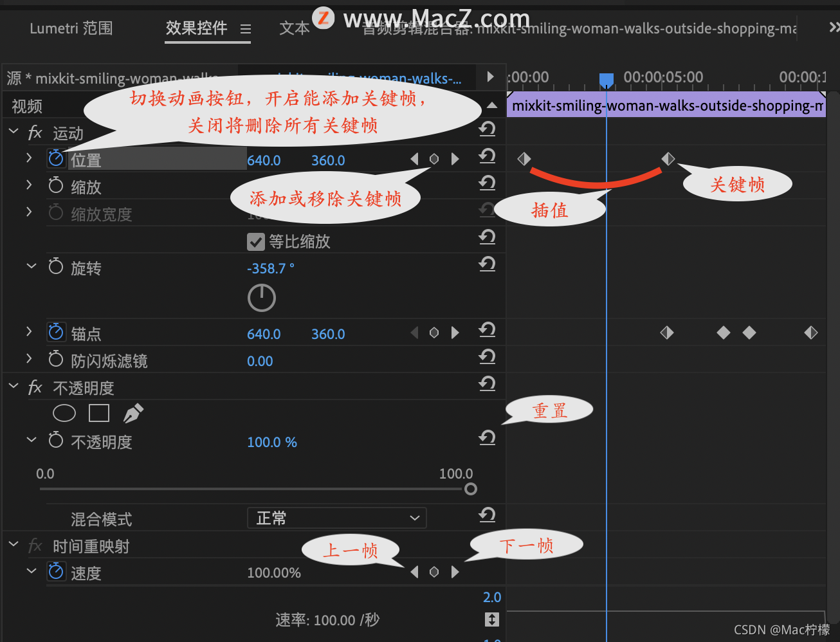Create 4-point polygon mask for 不透明度
The image size is (840, 642).
(x=99, y=413)
